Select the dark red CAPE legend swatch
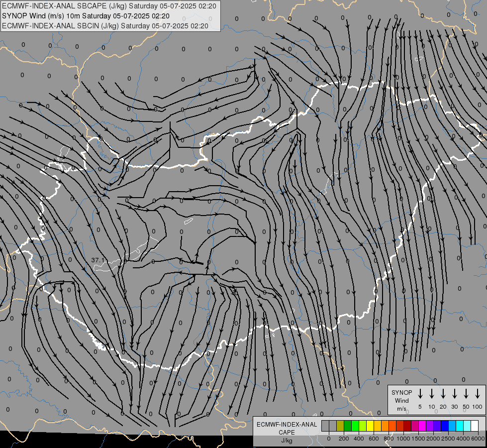487x448 pixels. [x=408, y=426]
